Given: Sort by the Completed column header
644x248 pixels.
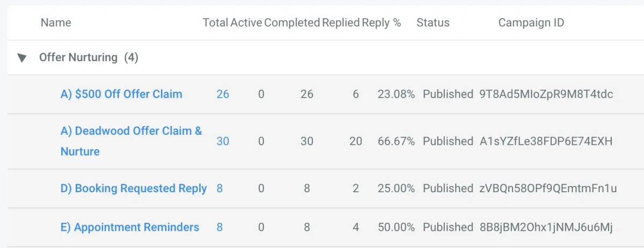Looking at the screenshot, I should [x=292, y=23].
